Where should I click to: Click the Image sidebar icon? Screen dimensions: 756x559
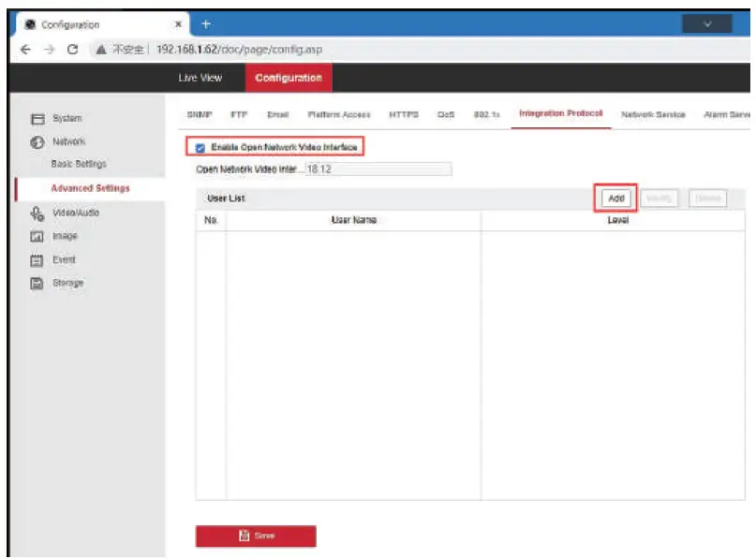point(37,236)
